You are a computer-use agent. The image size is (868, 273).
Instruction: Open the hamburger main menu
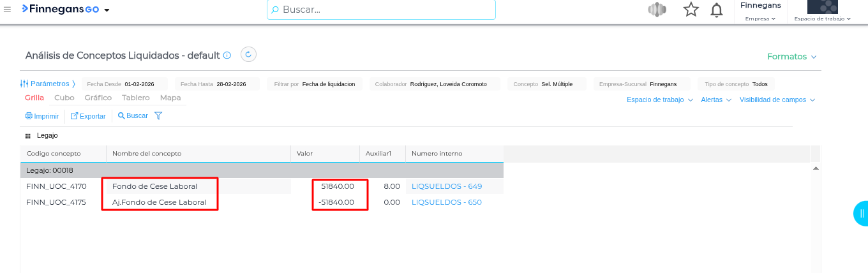(8, 10)
